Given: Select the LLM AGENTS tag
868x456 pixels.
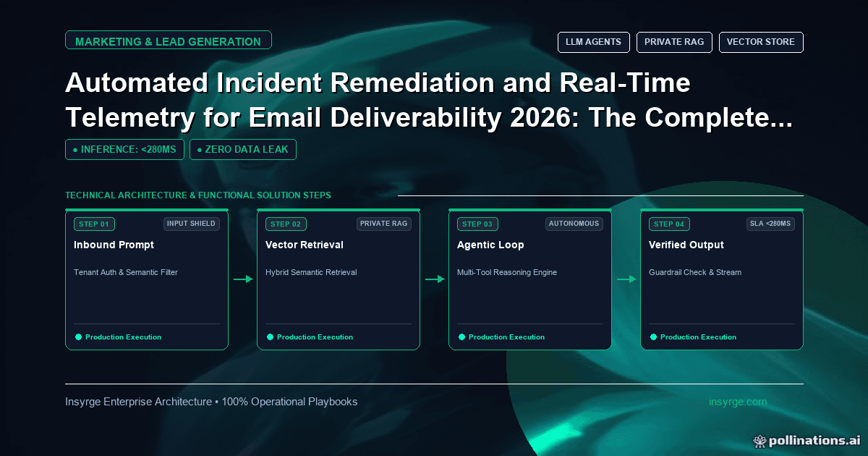Looking at the screenshot, I should (593, 42).
